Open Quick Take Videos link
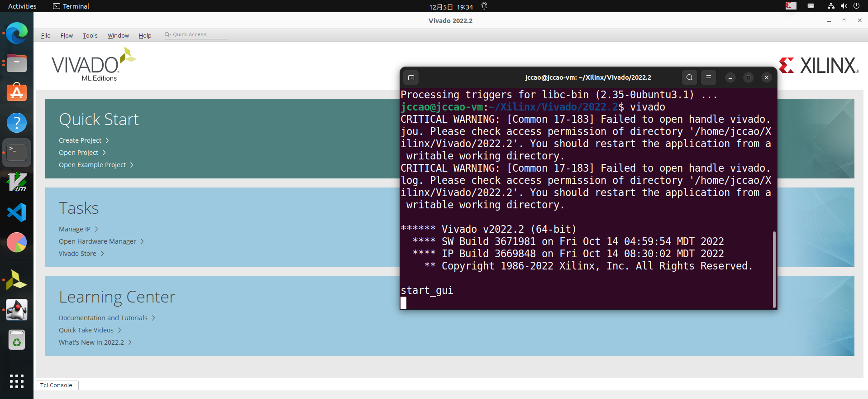The height and width of the screenshot is (399, 868). (86, 330)
